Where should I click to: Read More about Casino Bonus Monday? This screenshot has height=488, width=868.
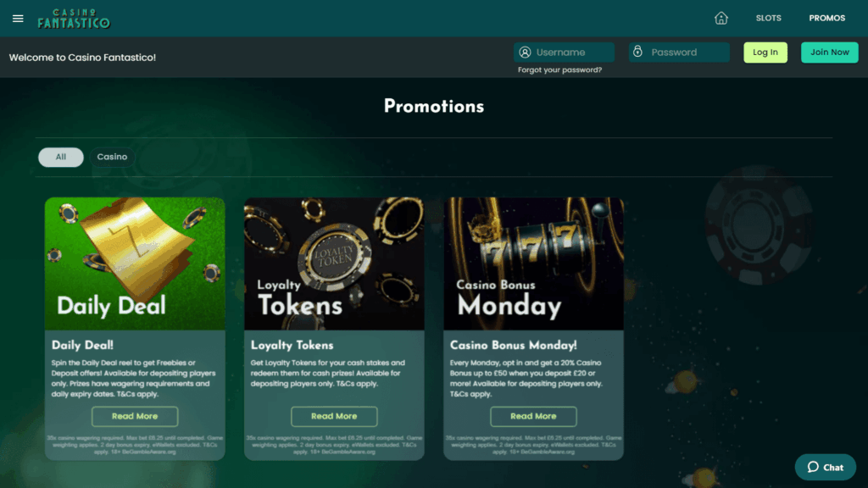point(533,416)
